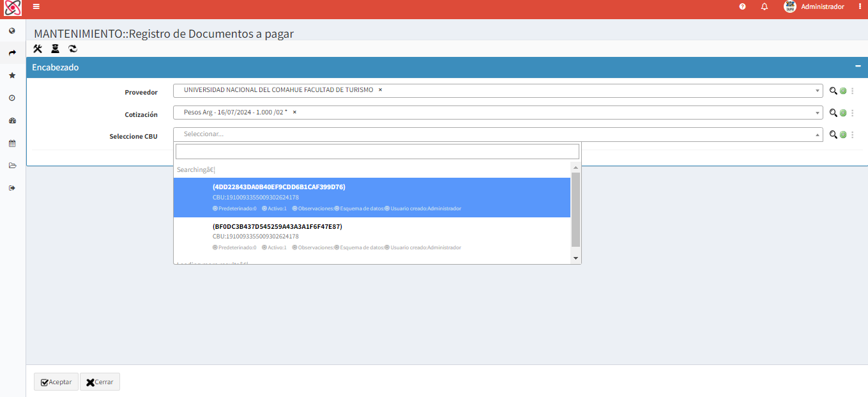
Task: Click the user agent icon below the title
Action: (x=56, y=49)
